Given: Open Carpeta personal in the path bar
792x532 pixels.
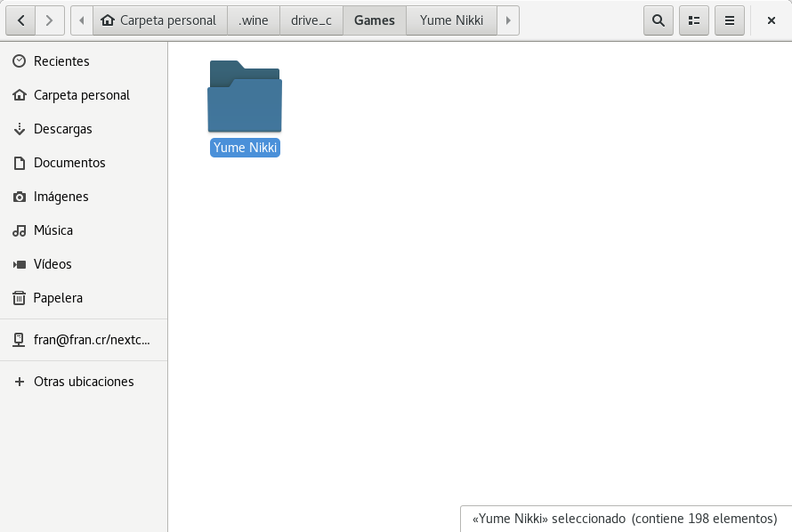Looking at the screenshot, I should coord(160,20).
